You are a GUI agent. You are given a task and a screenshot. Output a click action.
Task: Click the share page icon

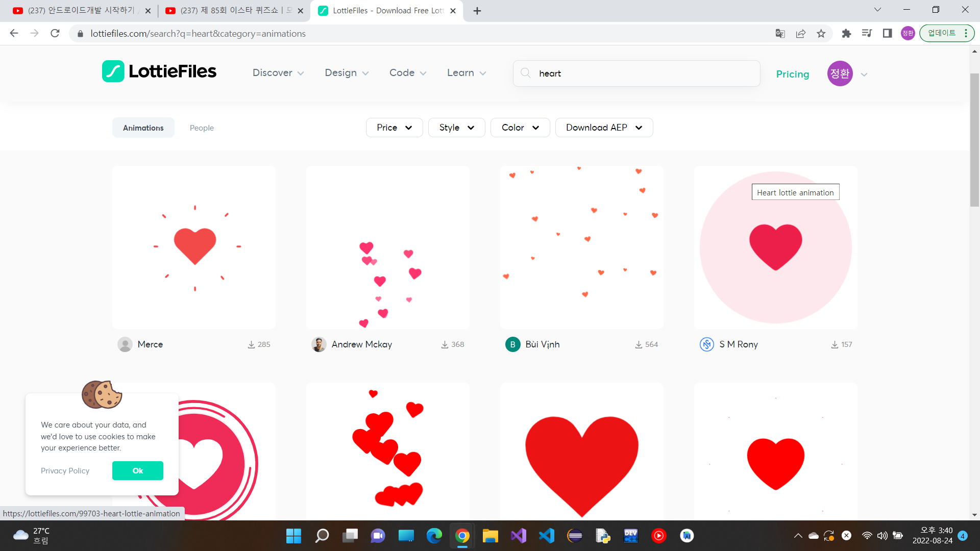[800, 34]
